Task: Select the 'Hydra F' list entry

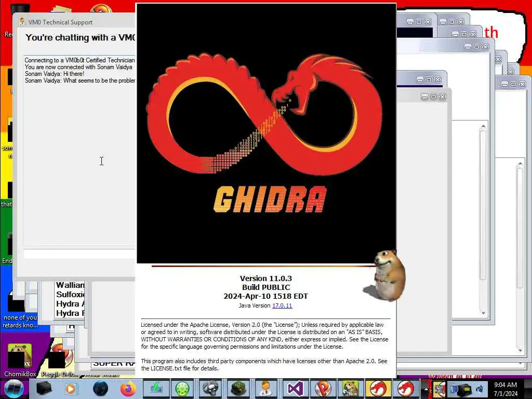Action: pyautogui.click(x=70, y=313)
